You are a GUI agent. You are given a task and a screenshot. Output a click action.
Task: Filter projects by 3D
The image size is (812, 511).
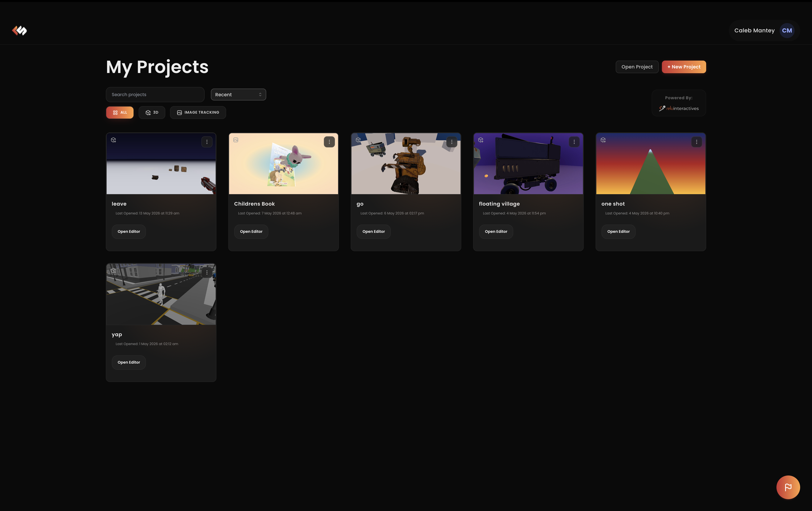tap(152, 112)
